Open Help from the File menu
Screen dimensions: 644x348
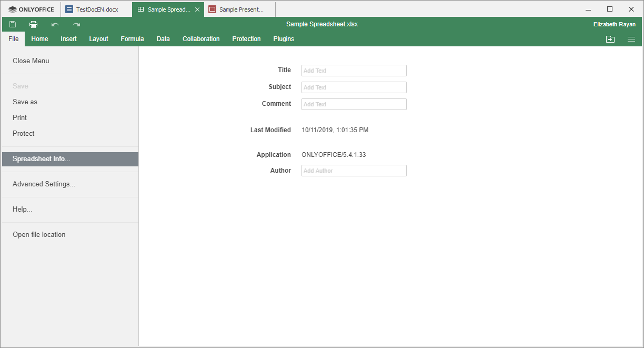tap(22, 209)
